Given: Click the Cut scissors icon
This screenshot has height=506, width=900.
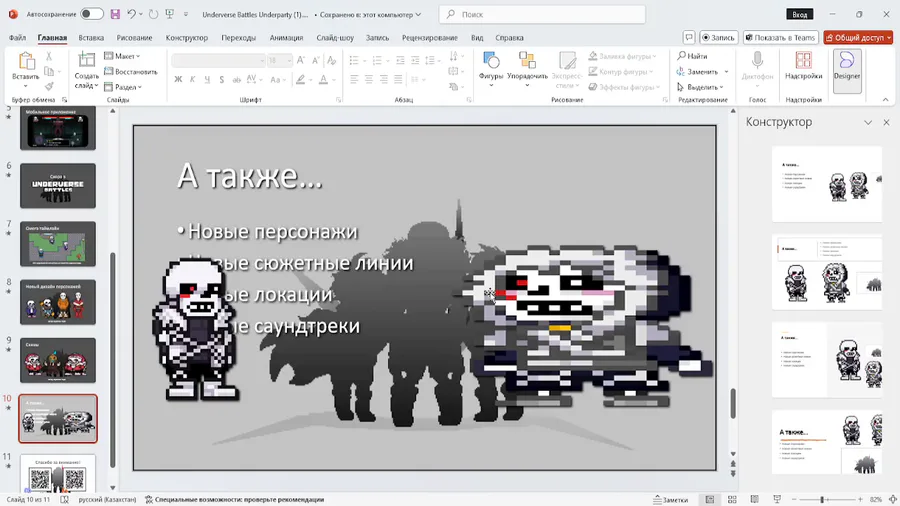Looking at the screenshot, I should click(49, 56).
